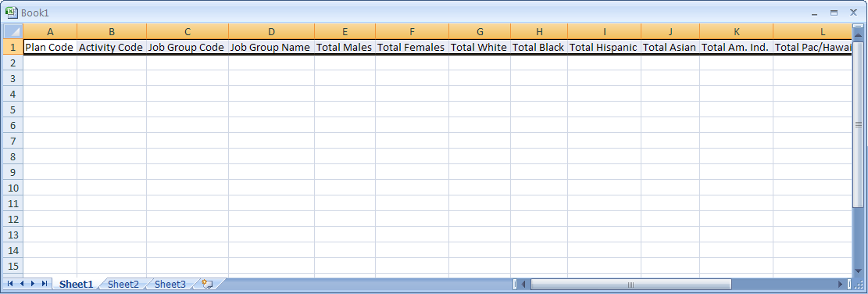Viewport: 868px width, 294px height.
Task: Select column C header
Action: 188,31
